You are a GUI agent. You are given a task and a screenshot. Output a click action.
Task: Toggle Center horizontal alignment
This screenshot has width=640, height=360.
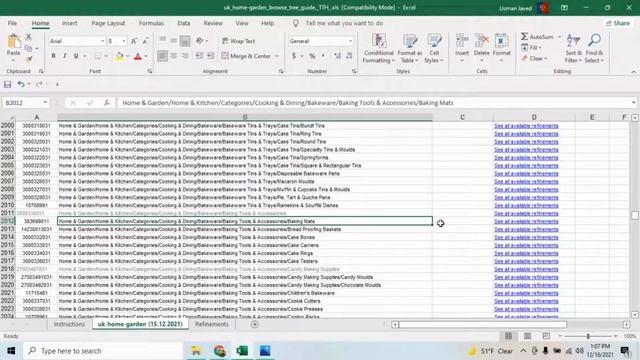click(x=174, y=56)
